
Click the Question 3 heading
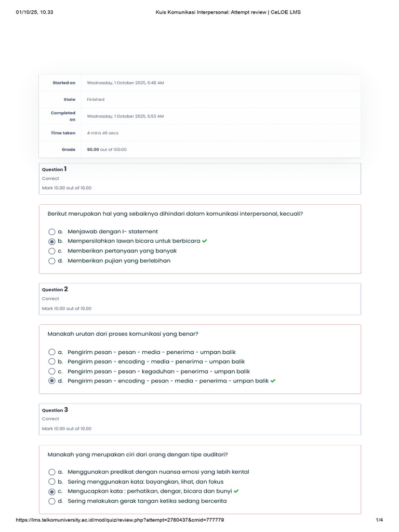tap(55, 410)
